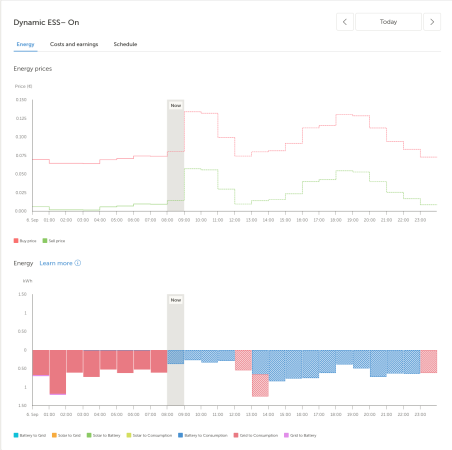The width and height of the screenshot is (452, 450).
Task: Click the red Grid to Consumption swatch
Action: (x=236, y=435)
